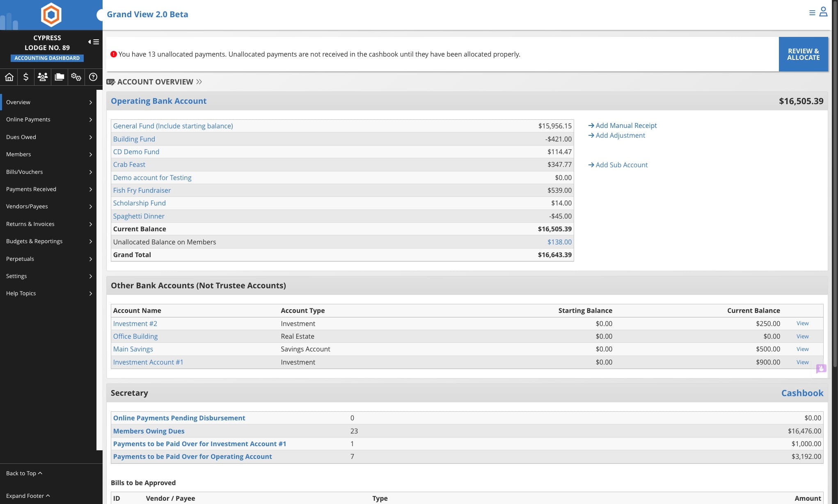
Task: Open the Crab Feast fund link
Action: (129, 164)
